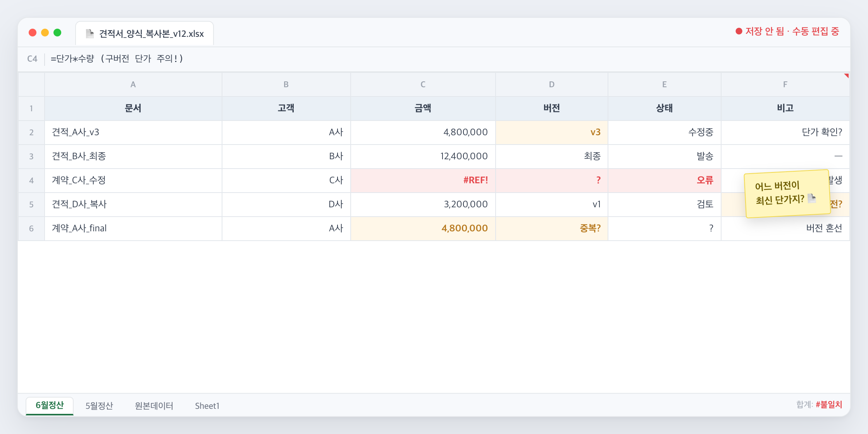Switch to the 5월정산 sheet tab
Screen dimensions: 868x434
click(99, 406)
